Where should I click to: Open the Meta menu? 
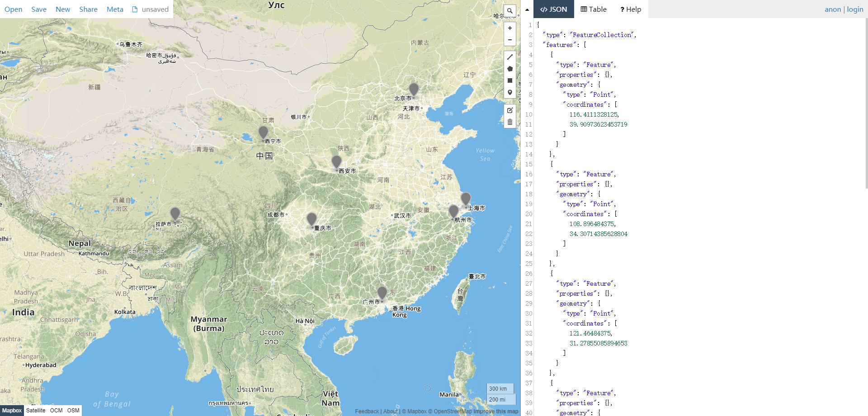[115, 9]
